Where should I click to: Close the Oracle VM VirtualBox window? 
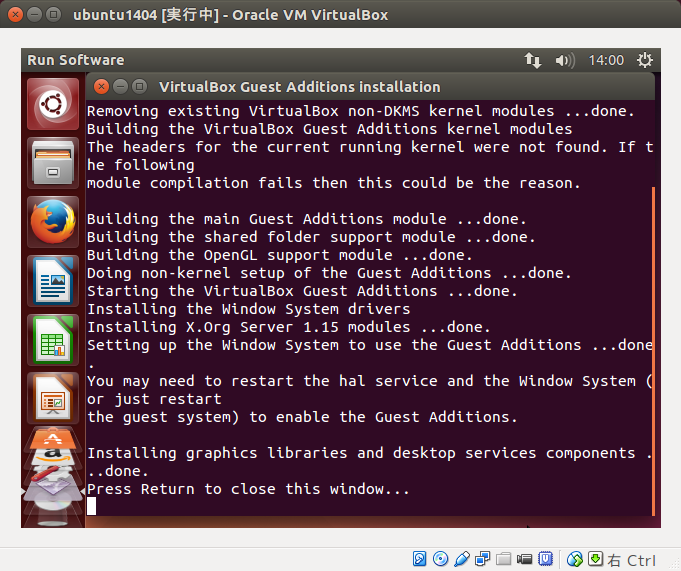pos(15,15)
